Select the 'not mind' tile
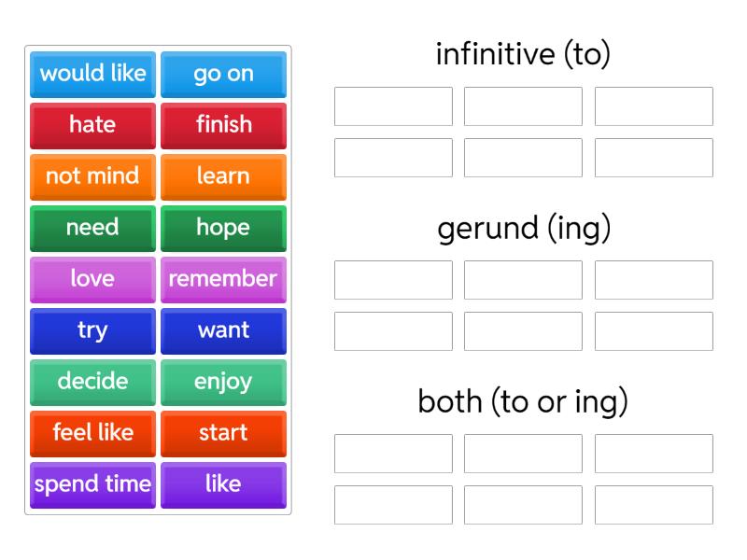This screenshot has height=560, width=747. pos(92,176)
